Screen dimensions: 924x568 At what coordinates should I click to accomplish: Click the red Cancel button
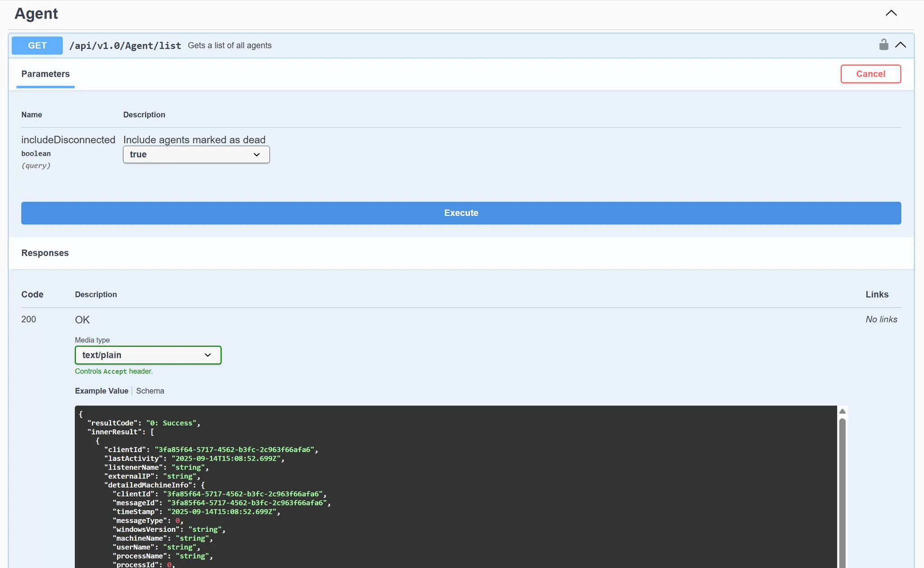[x=870, y=74]
